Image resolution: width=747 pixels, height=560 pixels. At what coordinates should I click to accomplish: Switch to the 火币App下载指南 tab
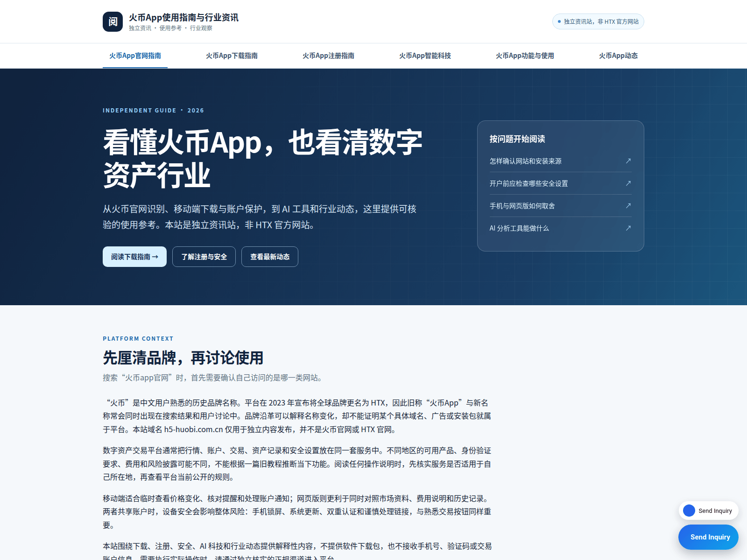pyautogui.click(x=232, y=56)
